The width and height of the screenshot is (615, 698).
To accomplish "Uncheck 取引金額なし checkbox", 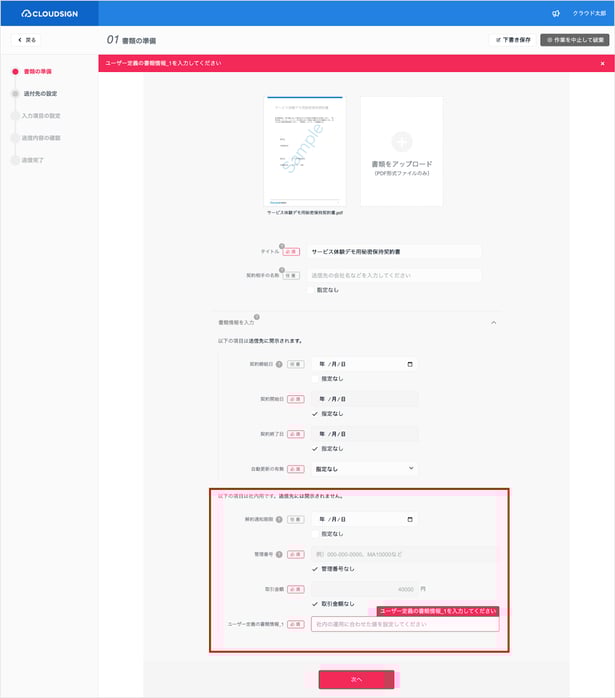I will click(316, 604).
